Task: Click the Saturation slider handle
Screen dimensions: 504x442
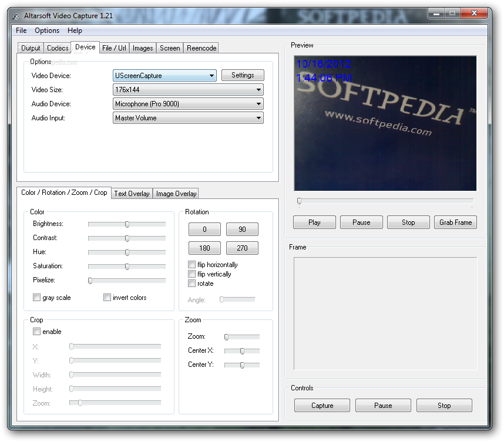Action: 127,266
